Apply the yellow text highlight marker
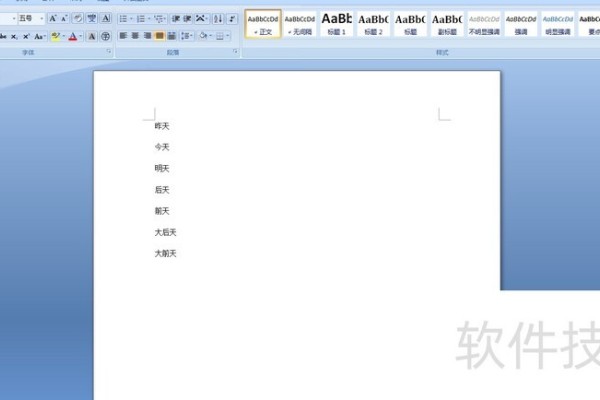Image resolution: width=600 pixels, height=400 pixels. click(x=56, y=37)
